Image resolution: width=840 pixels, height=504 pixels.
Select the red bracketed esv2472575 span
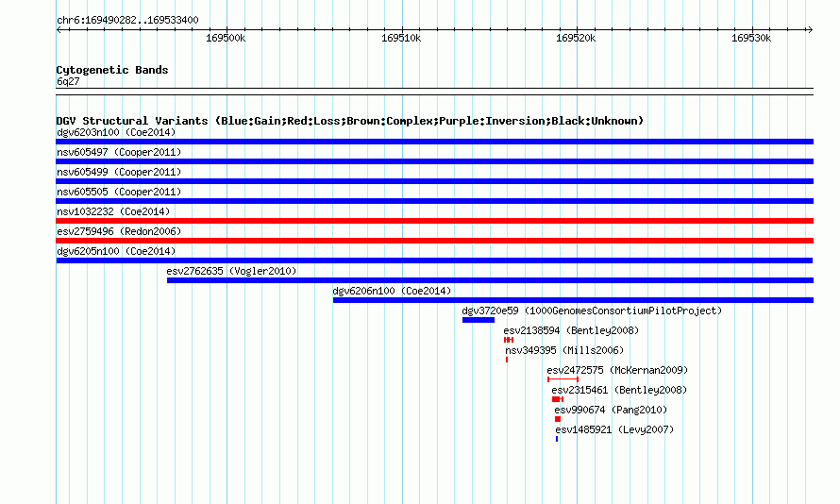[563, 379]
